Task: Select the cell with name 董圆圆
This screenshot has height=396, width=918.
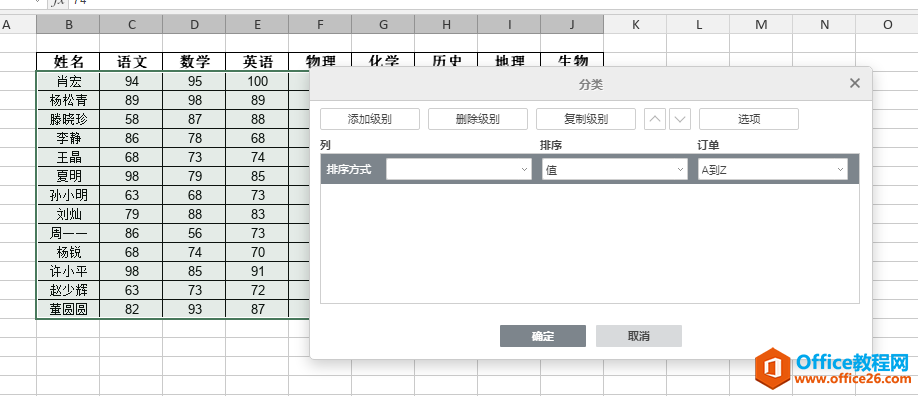Action: [x=68, y=309]
